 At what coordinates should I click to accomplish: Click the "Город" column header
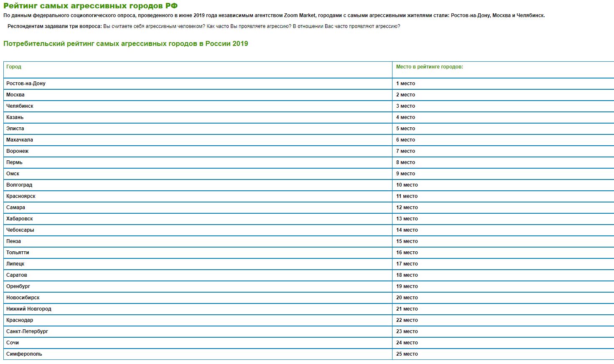pyautogui.click(x=14, y=67)
